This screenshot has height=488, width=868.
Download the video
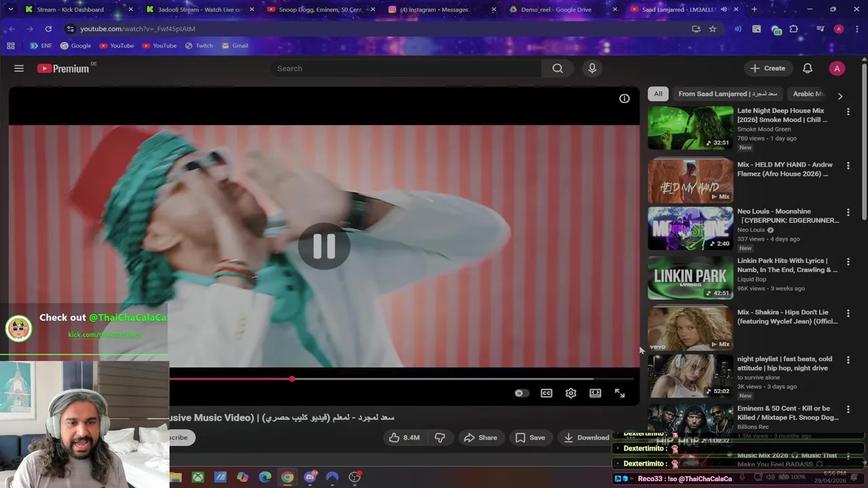pos(585,438)
